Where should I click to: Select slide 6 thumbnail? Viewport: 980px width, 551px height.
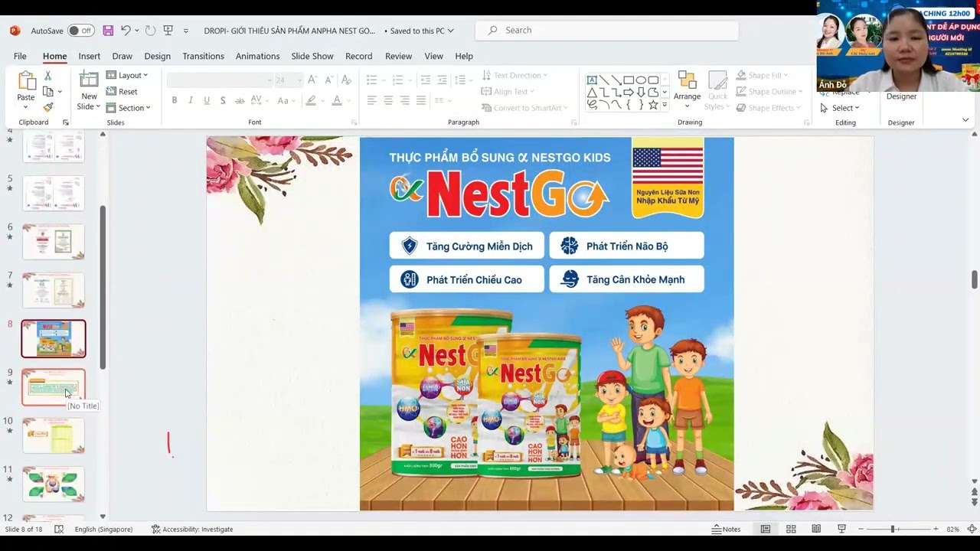pyautogui.click(x=54, y=242)
